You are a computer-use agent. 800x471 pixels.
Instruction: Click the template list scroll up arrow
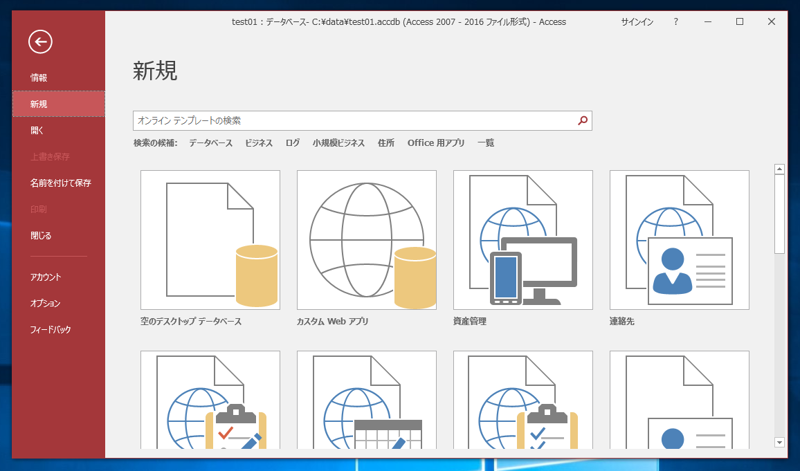tap(779, 169)
